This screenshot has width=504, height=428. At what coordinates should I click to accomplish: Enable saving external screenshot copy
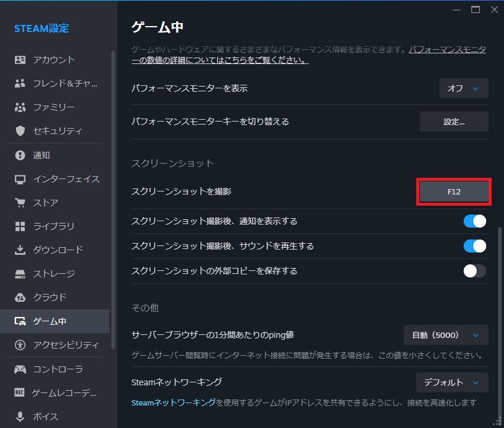474,271
